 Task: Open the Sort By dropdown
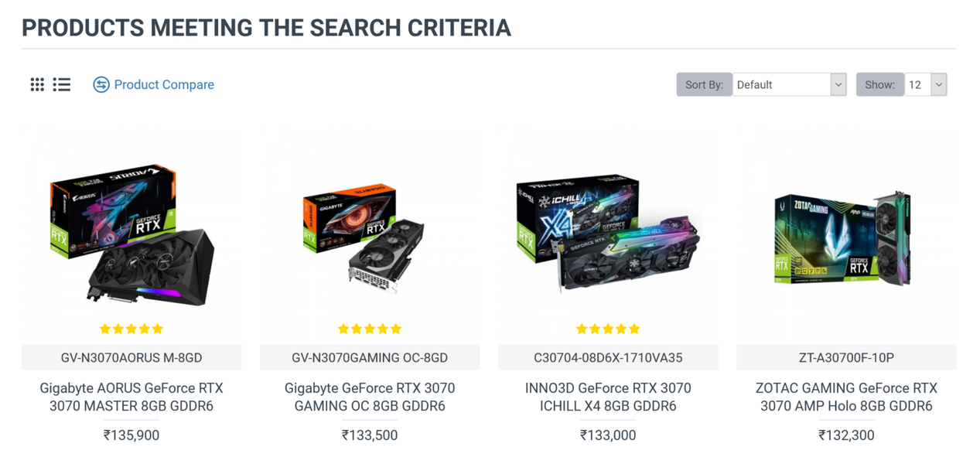click(x=781, y=84)
